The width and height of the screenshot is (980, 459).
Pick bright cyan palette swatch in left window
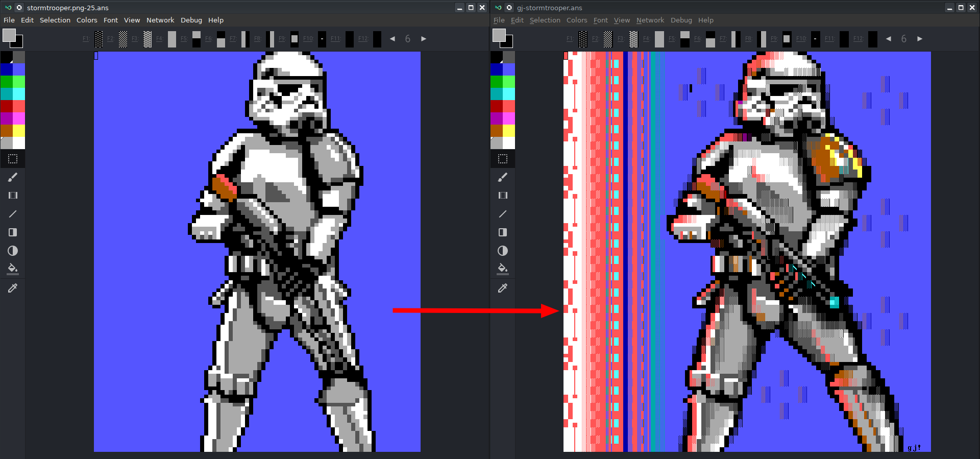19,94
